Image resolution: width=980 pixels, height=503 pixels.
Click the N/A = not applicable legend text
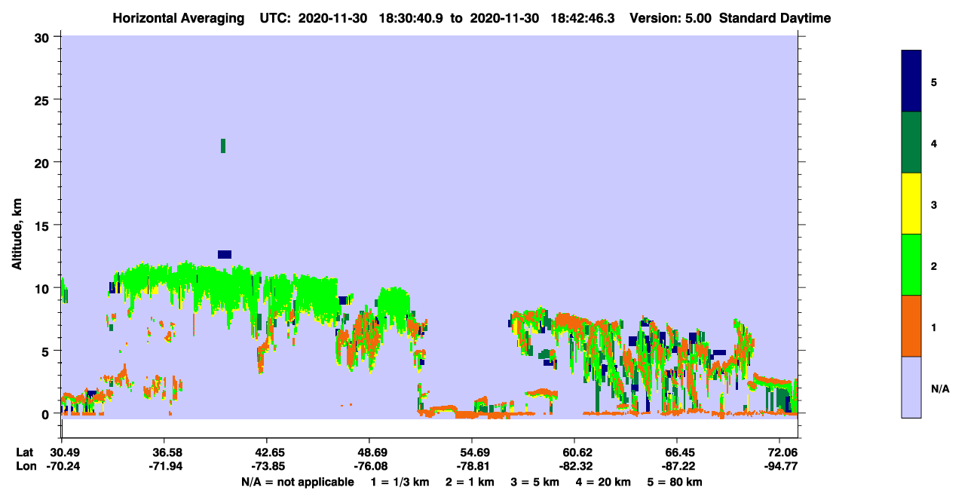tap(298, 481)
